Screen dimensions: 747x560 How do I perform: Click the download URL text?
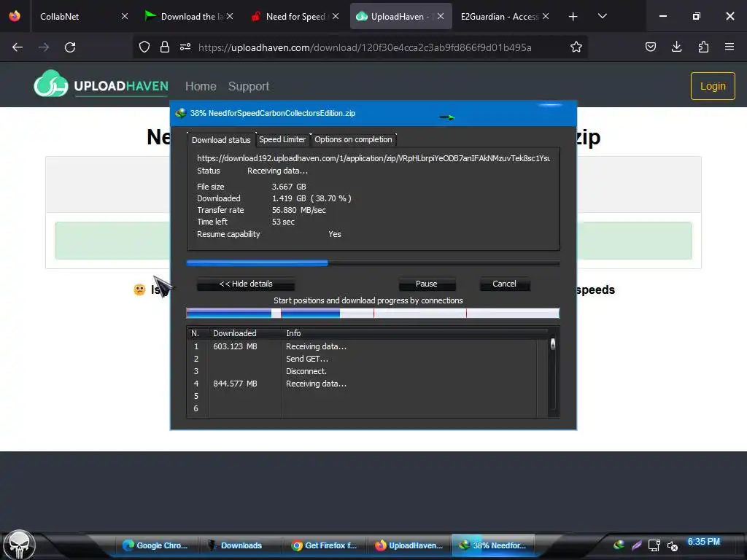[373, 158]
